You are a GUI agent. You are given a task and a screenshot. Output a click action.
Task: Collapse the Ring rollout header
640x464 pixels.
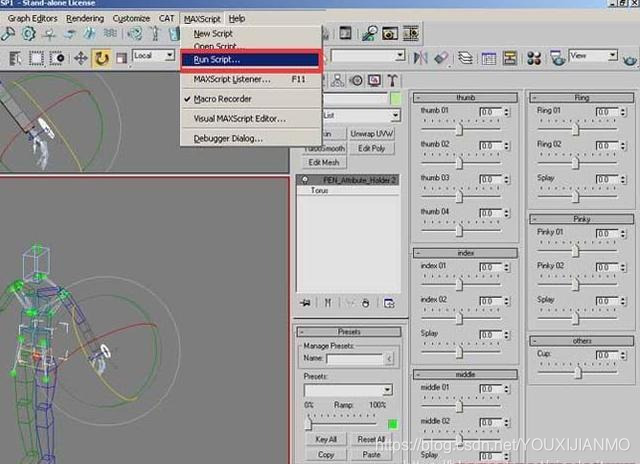tap(582, 98)
